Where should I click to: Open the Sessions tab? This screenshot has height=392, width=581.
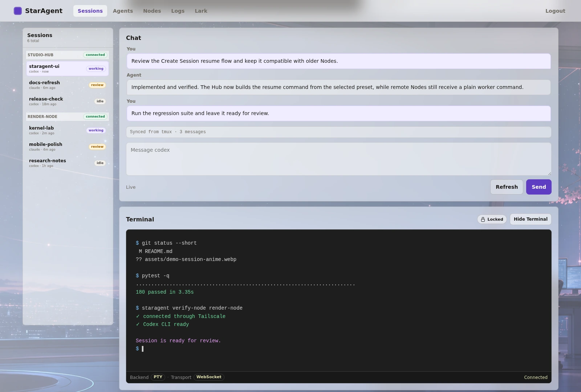(90, 11)
